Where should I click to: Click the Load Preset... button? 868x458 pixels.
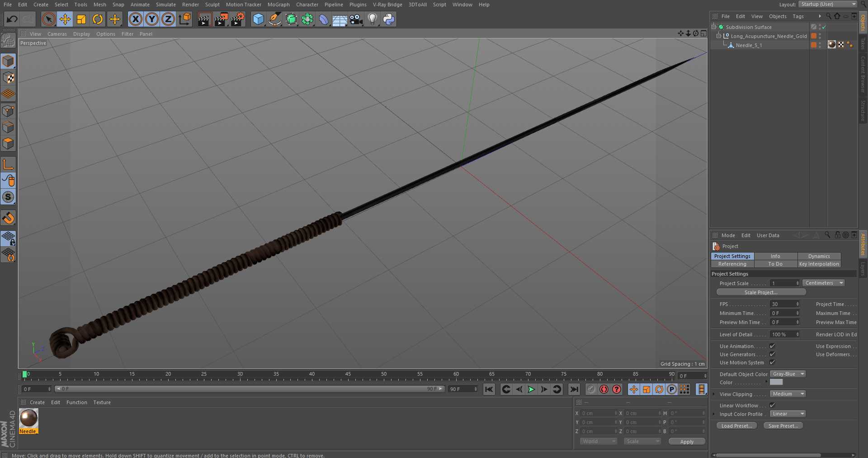click(x=736, y=426)
